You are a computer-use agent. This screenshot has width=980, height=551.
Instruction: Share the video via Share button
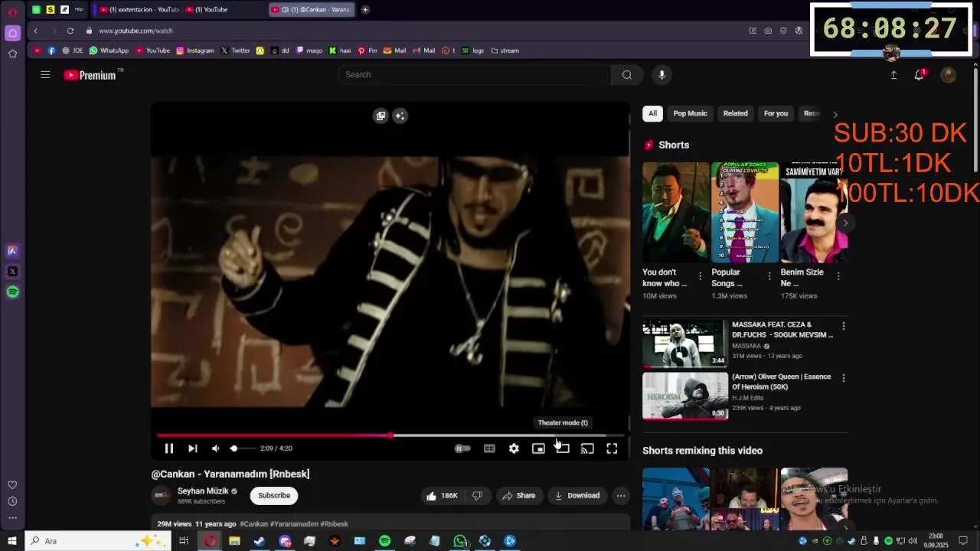(519, 495)
